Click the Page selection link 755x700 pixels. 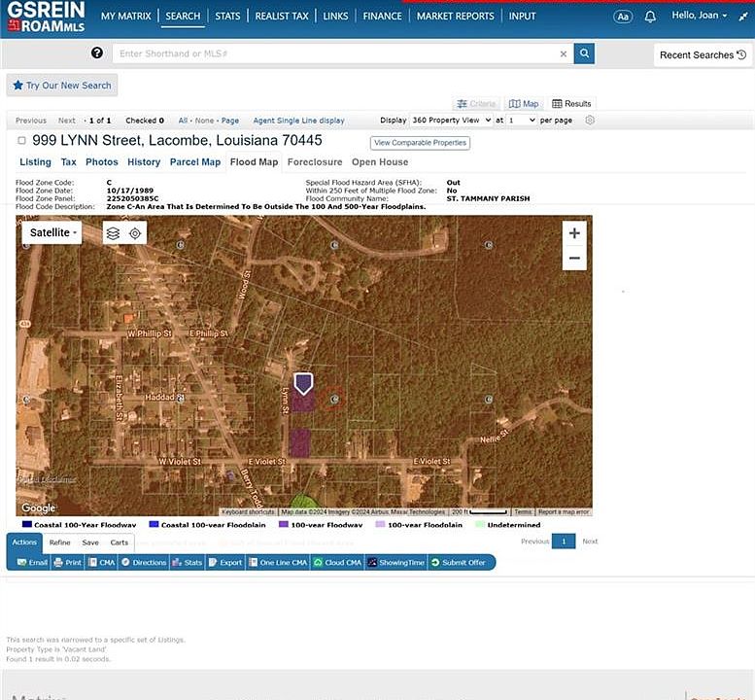click(230, 121)
